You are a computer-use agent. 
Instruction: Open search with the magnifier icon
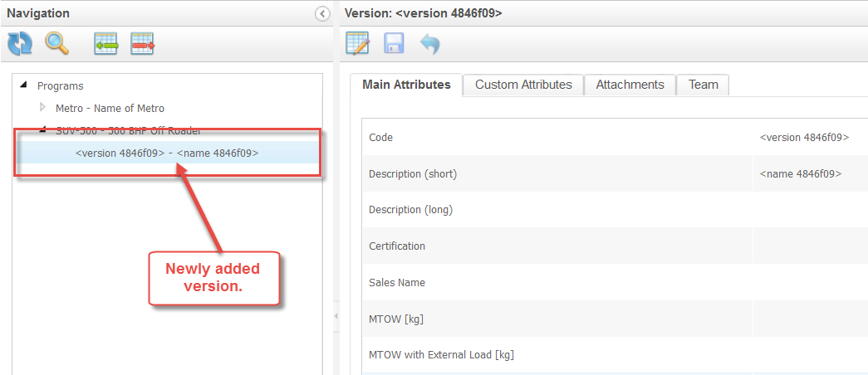[56, 44]
